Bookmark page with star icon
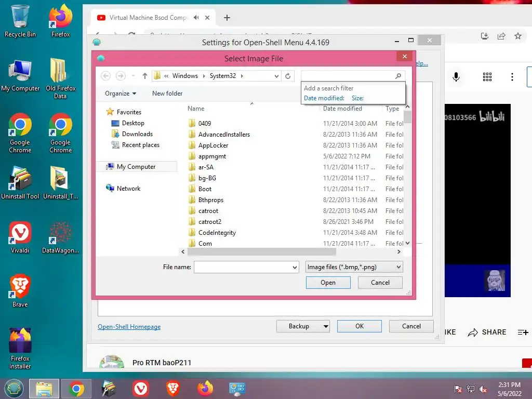 [x=518, y=36]
